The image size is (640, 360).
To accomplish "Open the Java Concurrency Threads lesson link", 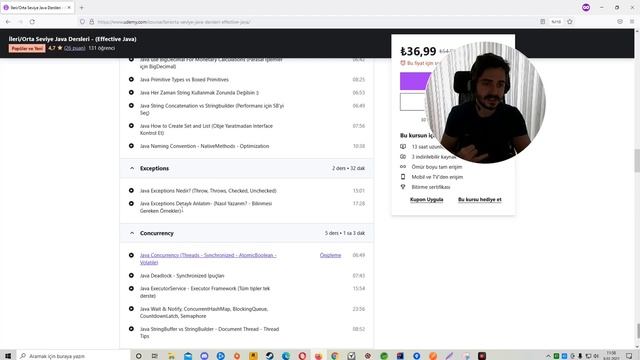I will tap(208, 259).
